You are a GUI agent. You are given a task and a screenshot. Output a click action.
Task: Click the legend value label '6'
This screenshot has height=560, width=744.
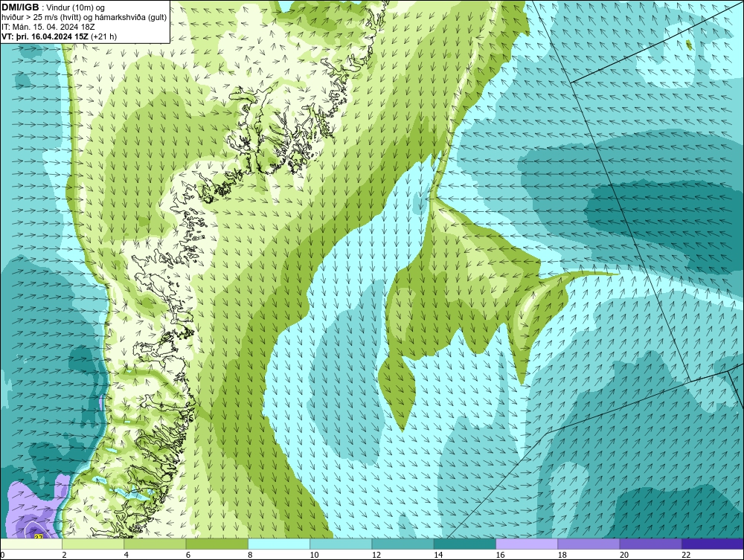point(188,555)
